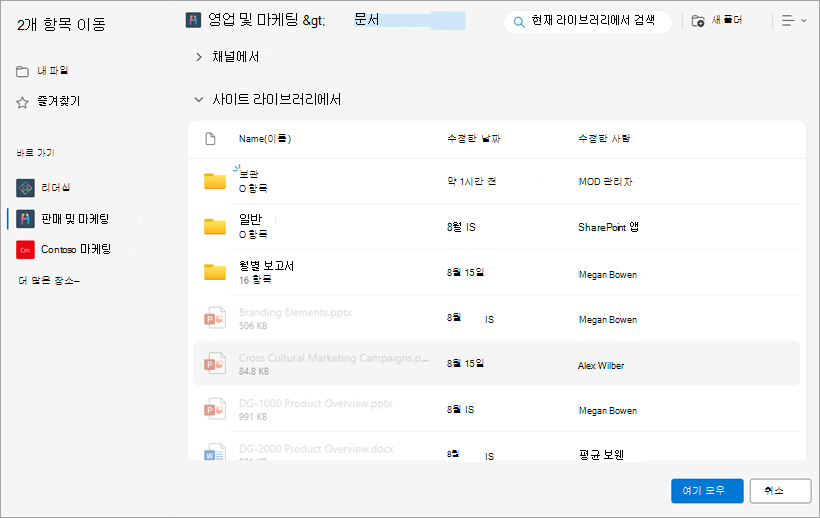Click Megan Bowen in 월별 보고서 row
Viewport: 820px width, 518px height.
[x=608, y=275]
